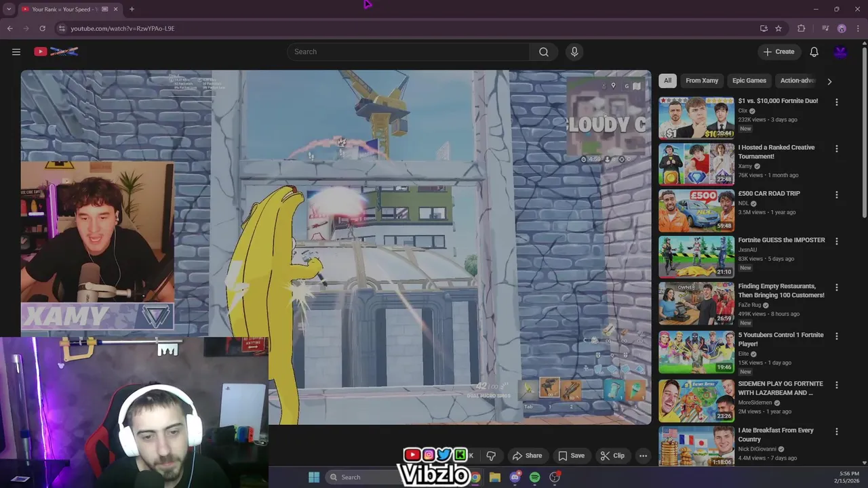
Task: Select the From Xamy filter chip
Action: click(702, 81)
